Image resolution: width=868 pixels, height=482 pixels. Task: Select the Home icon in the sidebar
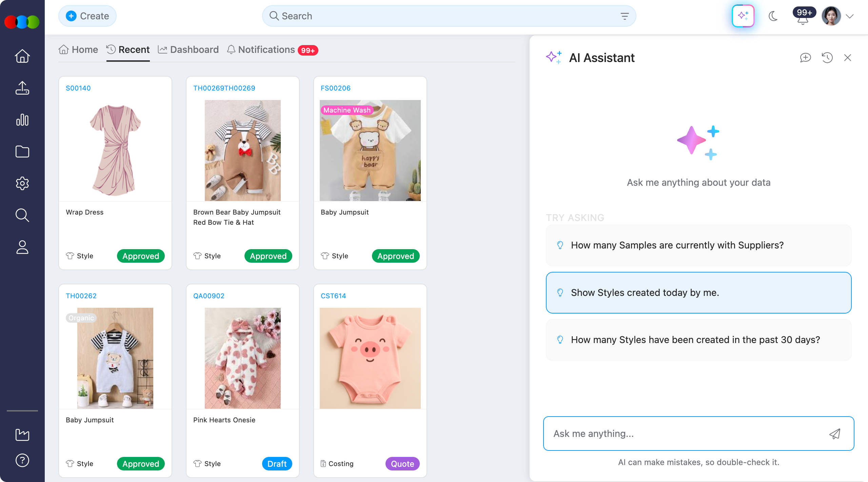(x=22, y=56)
